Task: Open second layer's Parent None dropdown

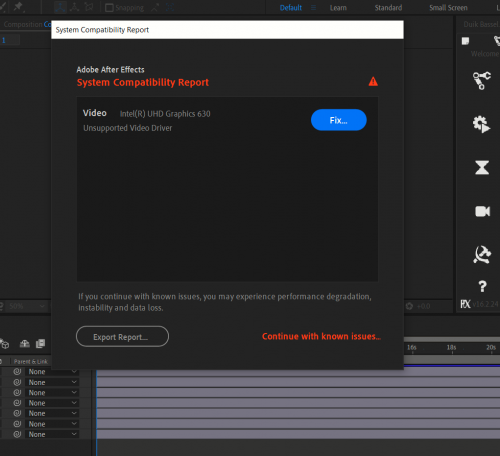Action: [x=52, y=382]
